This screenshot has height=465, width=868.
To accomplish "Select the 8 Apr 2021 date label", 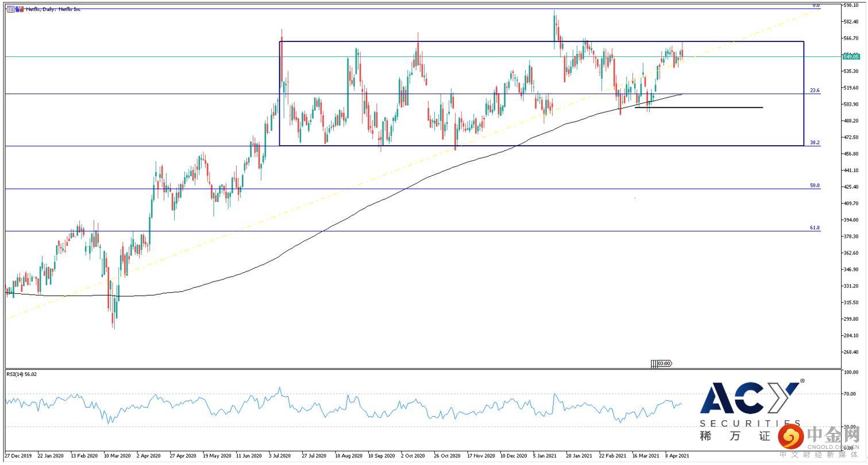I will (677, 455).
